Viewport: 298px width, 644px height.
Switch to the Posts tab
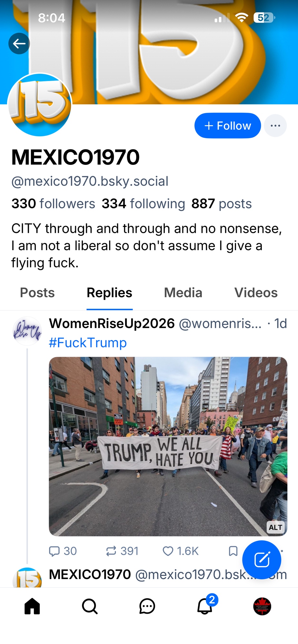37,293
